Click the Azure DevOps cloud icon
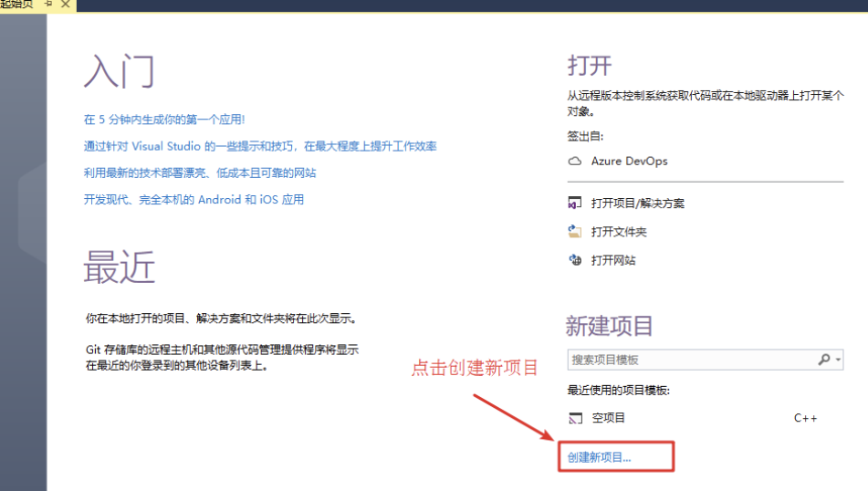Viewport: 868px width, 491px height. point(575,162)
